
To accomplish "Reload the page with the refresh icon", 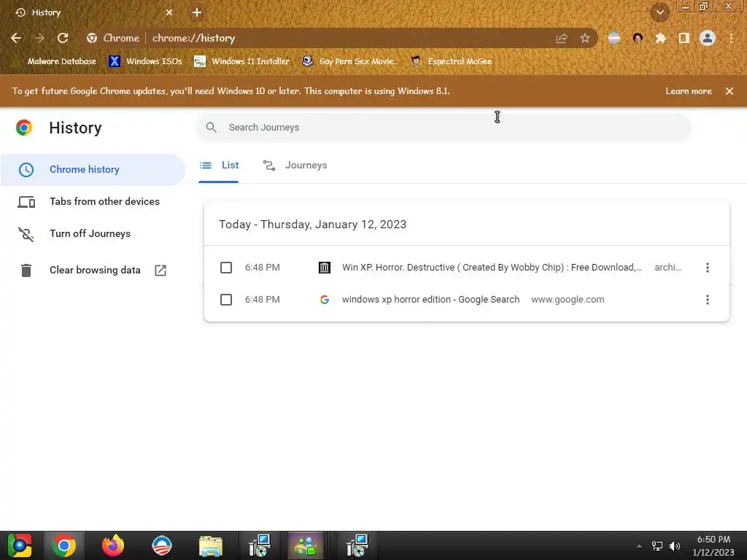I will click(x=63, y=38).
